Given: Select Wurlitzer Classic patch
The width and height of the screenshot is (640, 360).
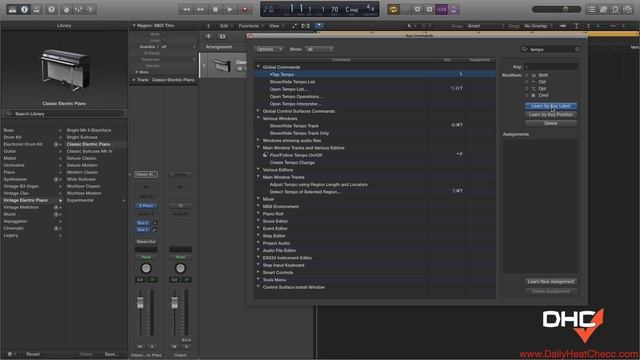Looking at the screenshot, I should click(x=83, y=186).
